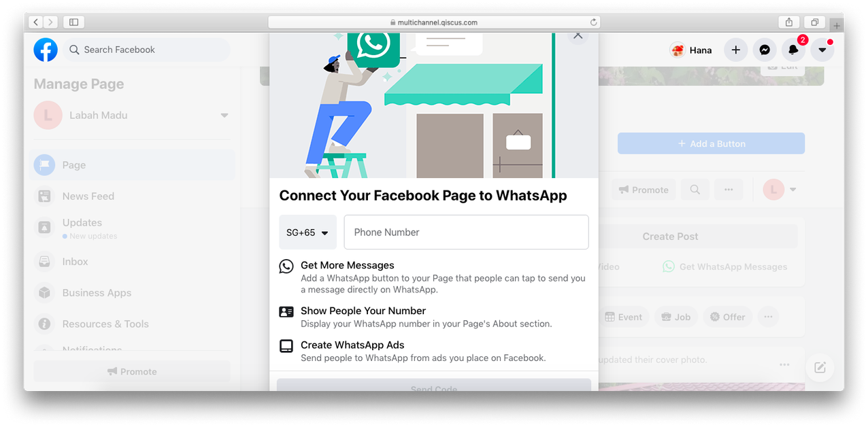Select the Inbox icon in the sidebar
This screenshot has height=427, width=868.
click(44, 261)
